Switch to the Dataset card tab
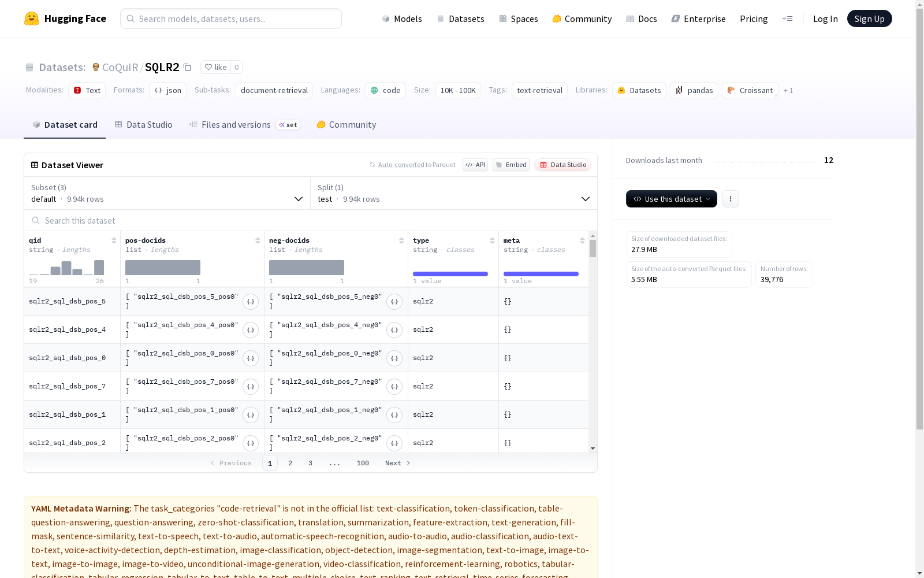Image resolution: width=924 pixels, height=578 pixels. (65, 125)
